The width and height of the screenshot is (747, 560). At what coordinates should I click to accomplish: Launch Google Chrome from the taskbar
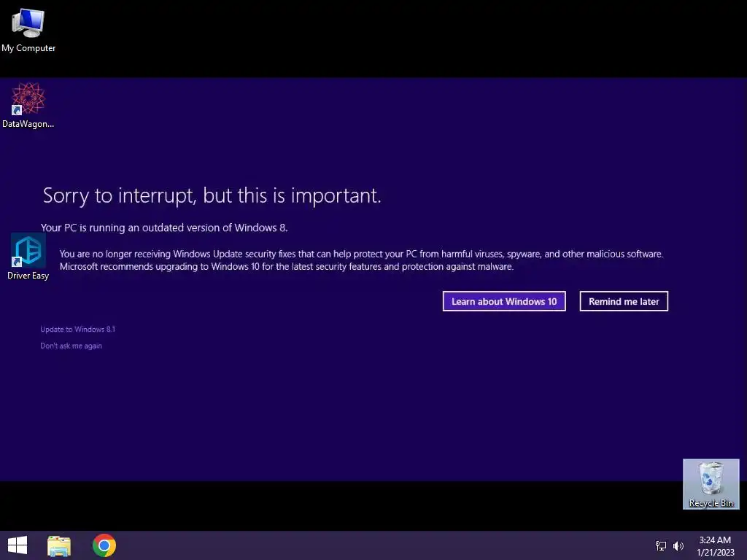104,545
